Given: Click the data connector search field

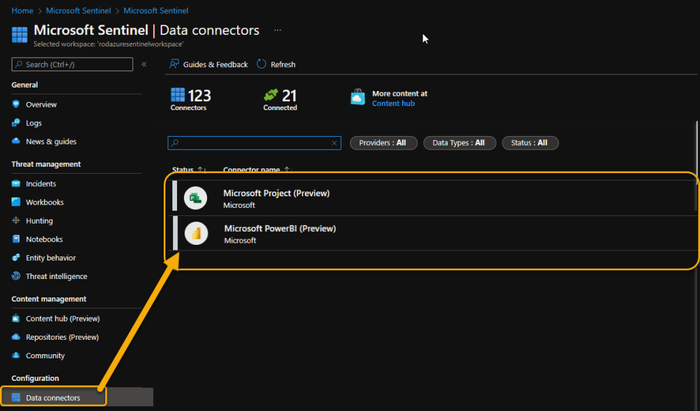Looking at the screenshot, I should click(x=254, y=143).
